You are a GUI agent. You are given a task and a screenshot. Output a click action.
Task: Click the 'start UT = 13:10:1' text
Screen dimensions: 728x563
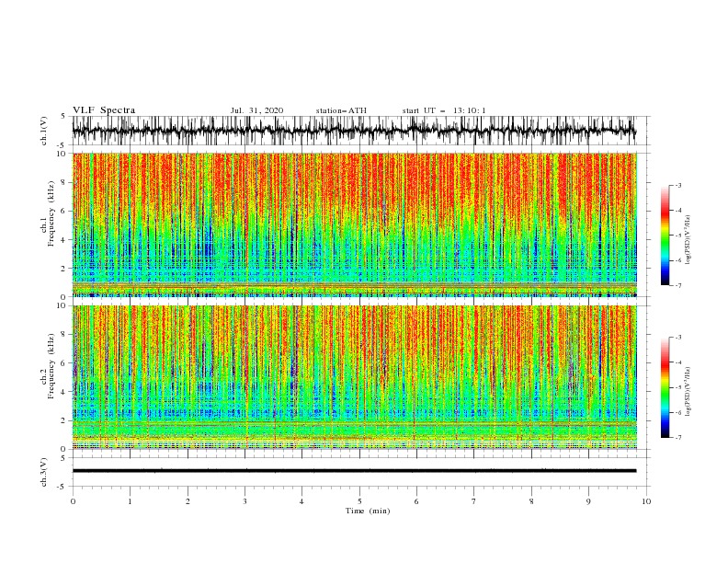click(x=444, y=110)
